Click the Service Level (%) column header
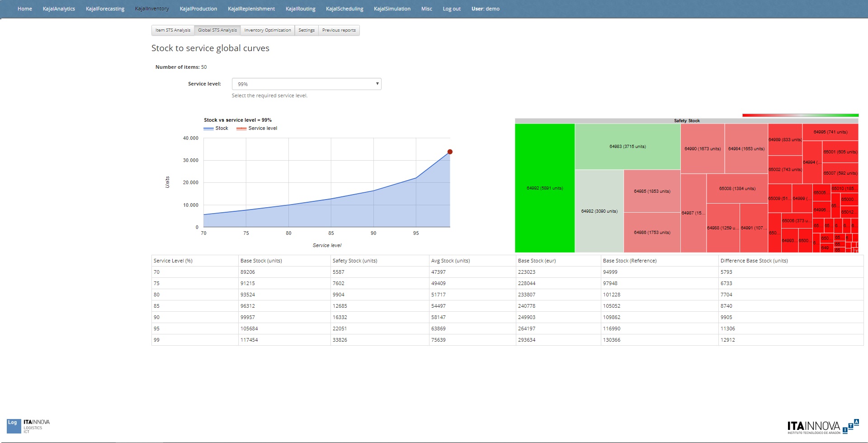This screenshot has height=443, width=868. (x=195, y=261)
